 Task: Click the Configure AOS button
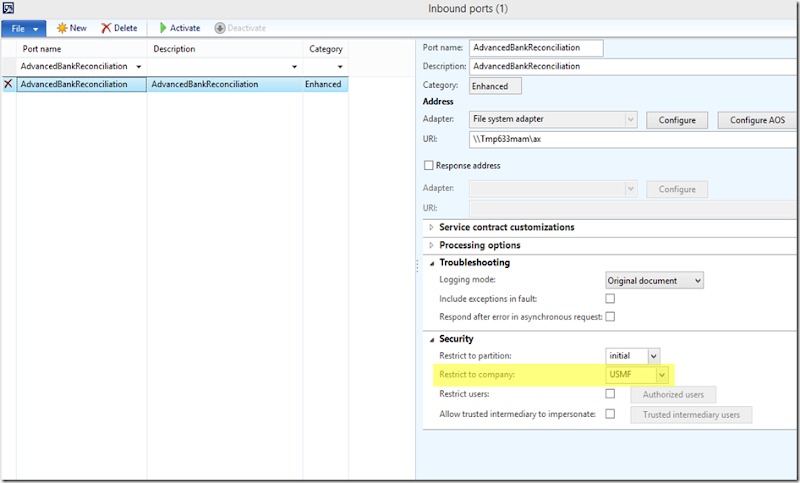(x=756, y=120)
